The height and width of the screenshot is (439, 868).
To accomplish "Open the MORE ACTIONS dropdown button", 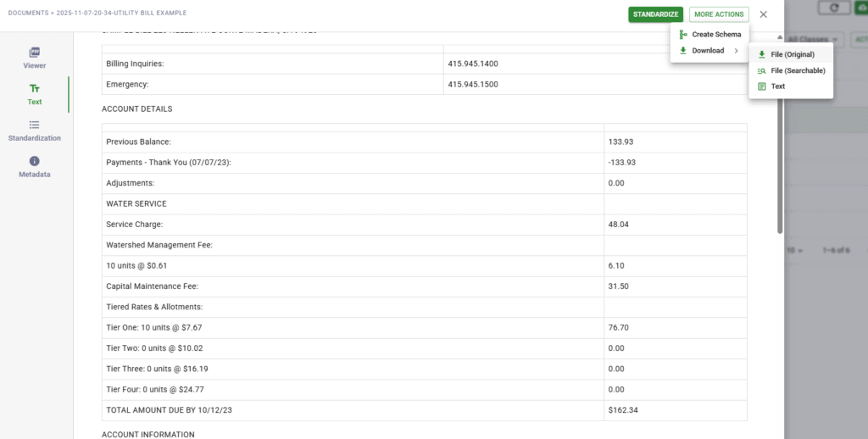I will tap(719, 14).
